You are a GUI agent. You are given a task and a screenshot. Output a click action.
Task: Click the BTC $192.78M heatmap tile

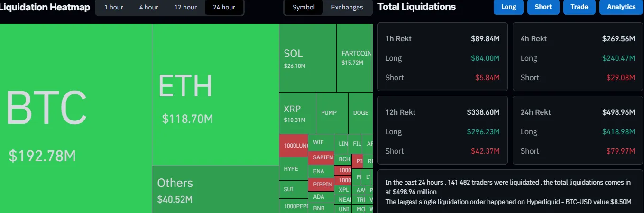coord(76,119)
